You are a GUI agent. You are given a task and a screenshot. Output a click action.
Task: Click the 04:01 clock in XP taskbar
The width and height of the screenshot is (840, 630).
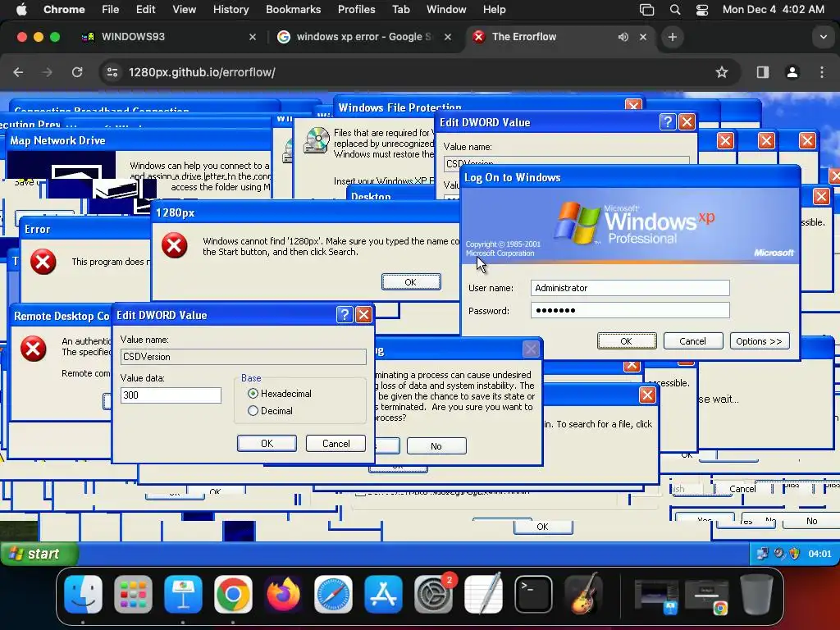click(x=819, y=554)
